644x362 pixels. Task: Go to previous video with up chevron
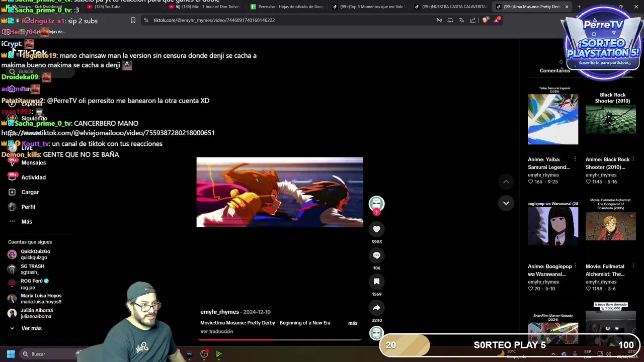tap(506, 182)
